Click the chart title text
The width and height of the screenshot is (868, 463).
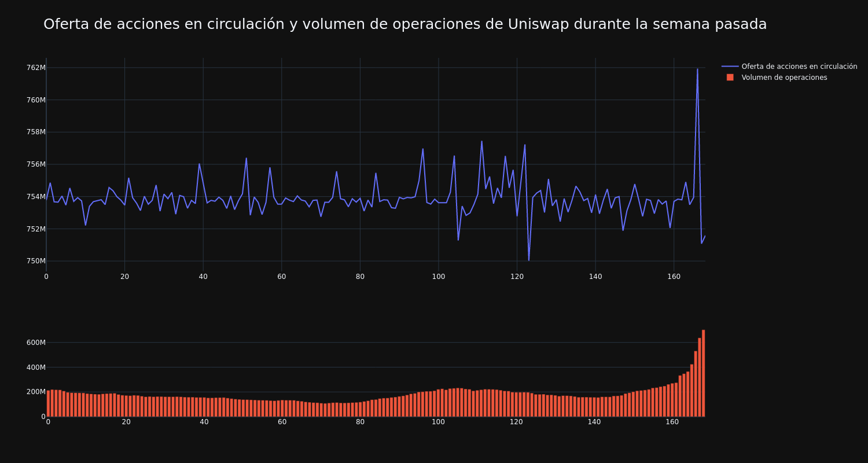[x=405, y=24]
